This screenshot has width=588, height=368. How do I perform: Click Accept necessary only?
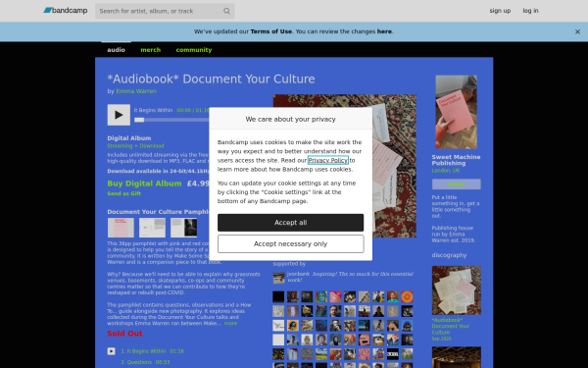(x=291, y=244)
